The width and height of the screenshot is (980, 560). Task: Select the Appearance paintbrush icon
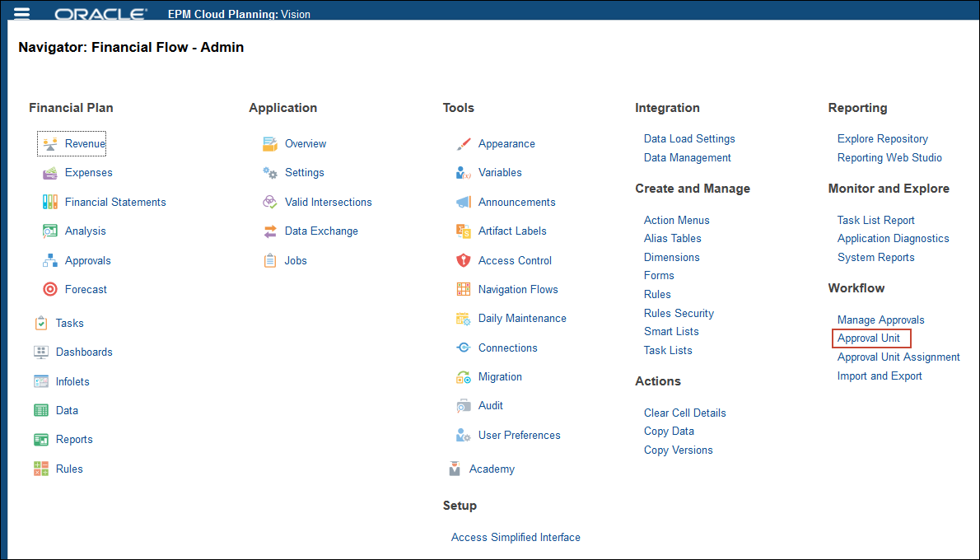(x=463, y=144)
